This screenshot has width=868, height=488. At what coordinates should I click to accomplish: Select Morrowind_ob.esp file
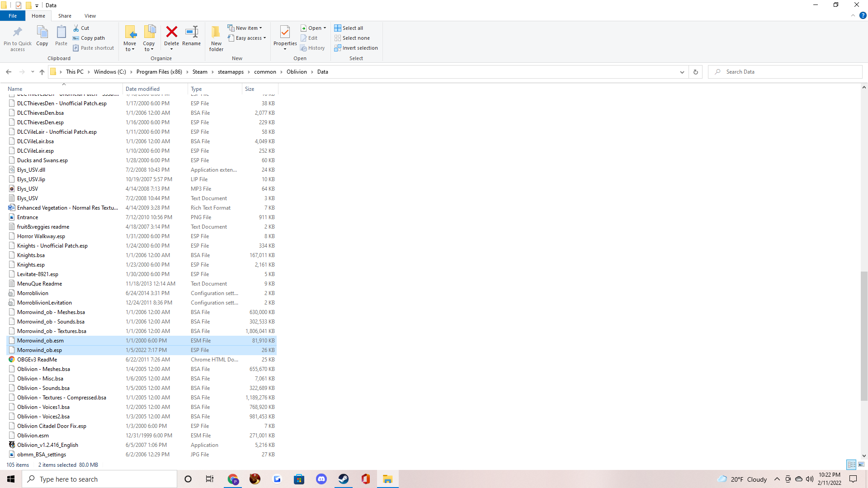(142, 350)
